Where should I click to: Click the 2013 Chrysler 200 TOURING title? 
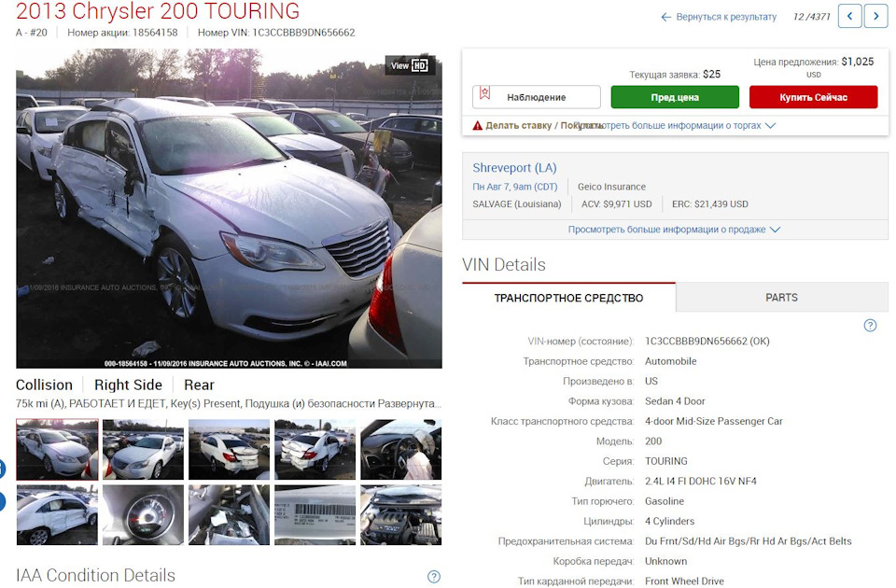click(x=158, y=11)
